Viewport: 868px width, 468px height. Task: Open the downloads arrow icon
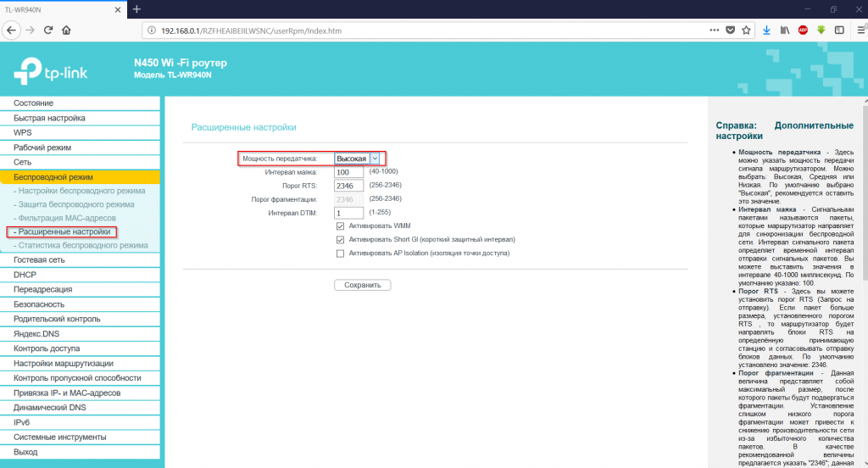point(766,31)
